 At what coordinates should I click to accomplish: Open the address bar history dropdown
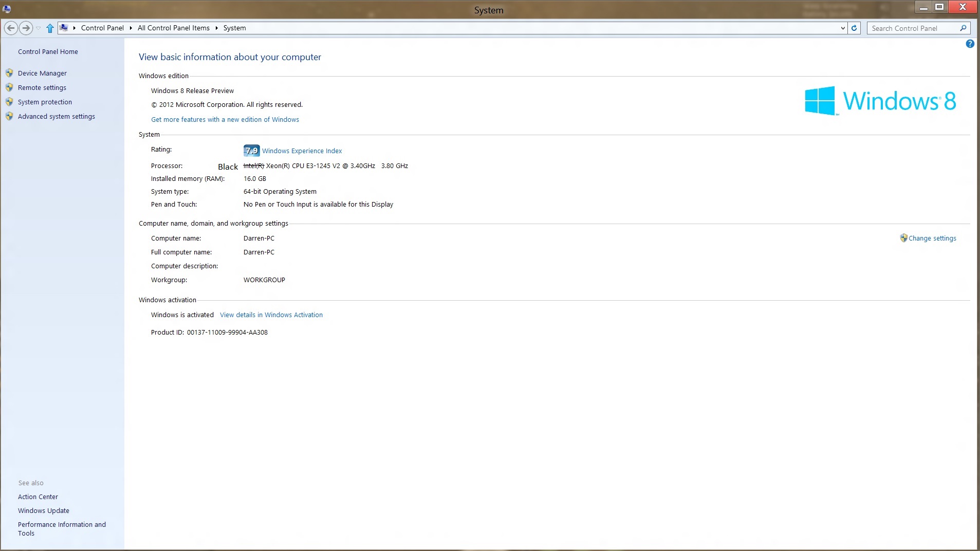click(x=843, y=28)
